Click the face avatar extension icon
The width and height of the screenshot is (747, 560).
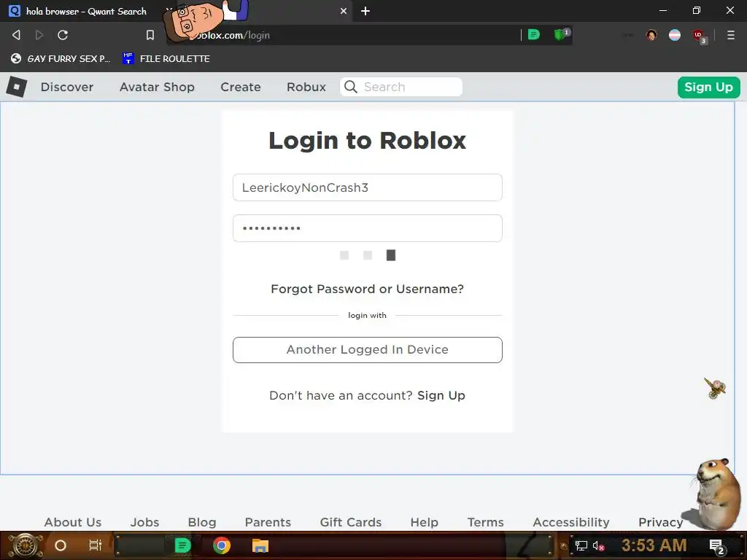pos(651,35)
